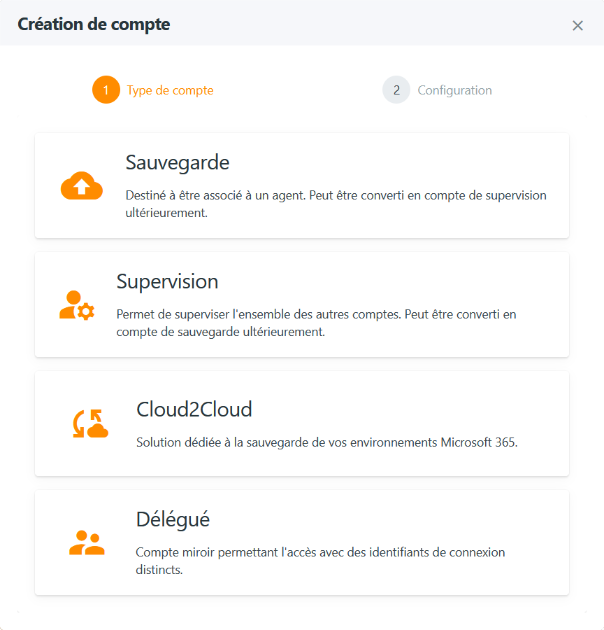Click the Délégué two-users icon
Screen dimensions: 604x630
(x=87, y=543)
